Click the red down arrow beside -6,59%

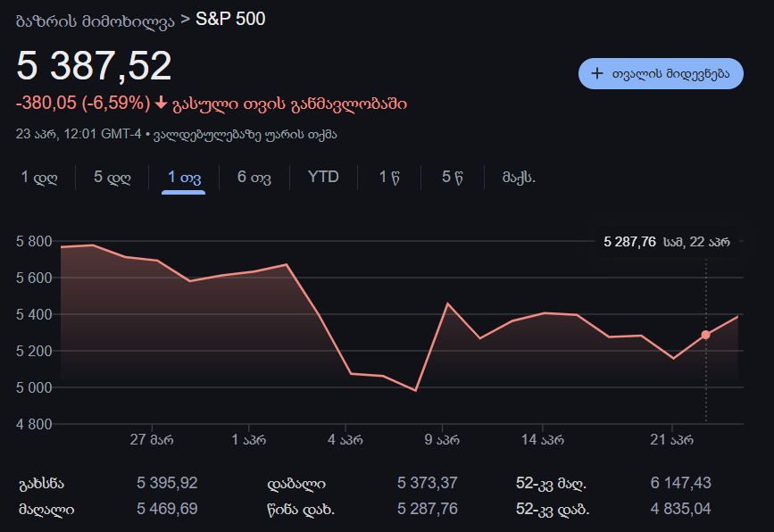point(161,104)
